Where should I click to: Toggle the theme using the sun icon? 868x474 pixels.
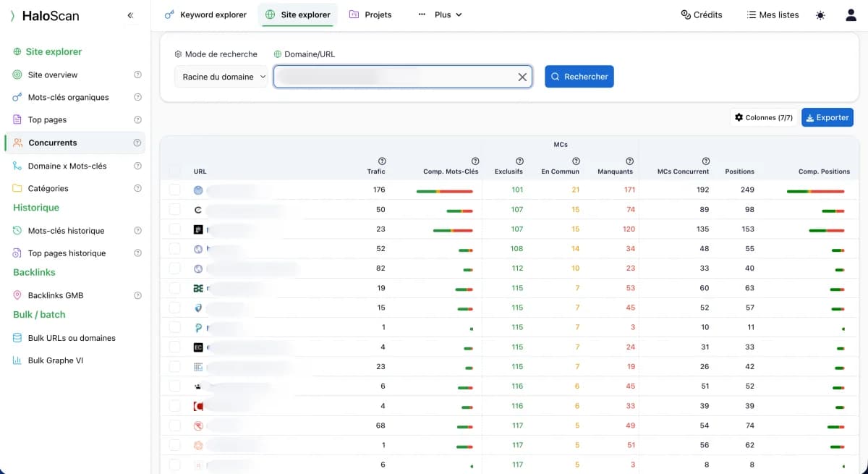point(820,14)
